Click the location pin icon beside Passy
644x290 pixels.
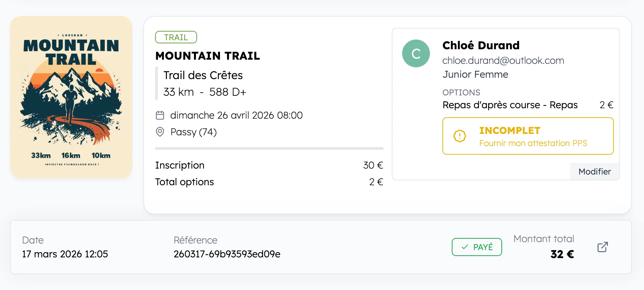coord(160,132)
